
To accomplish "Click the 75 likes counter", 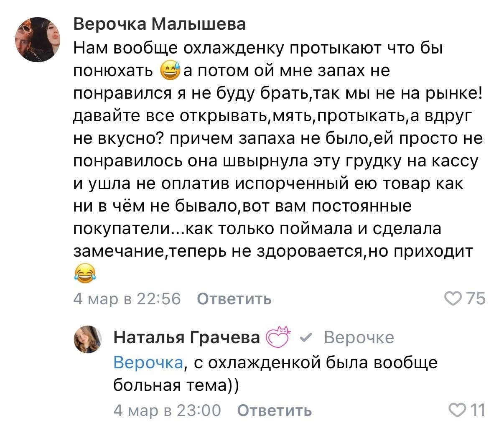I will coord(476,298).
